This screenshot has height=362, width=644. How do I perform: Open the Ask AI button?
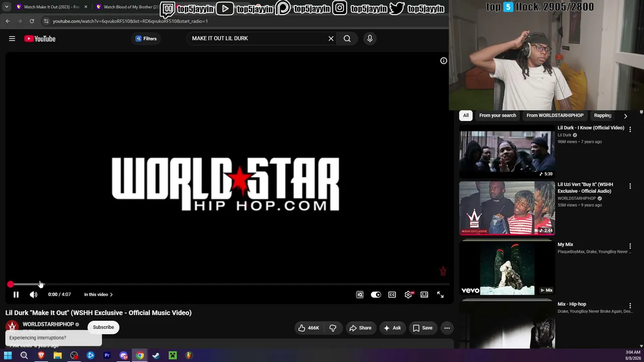[x=392, y=328]
